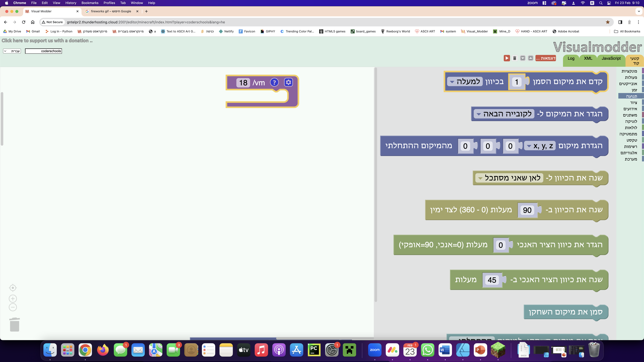This screenshot has height=362, width=644.
Task: Switch to the fireworks gif Google tab
Action: [111, 11]
